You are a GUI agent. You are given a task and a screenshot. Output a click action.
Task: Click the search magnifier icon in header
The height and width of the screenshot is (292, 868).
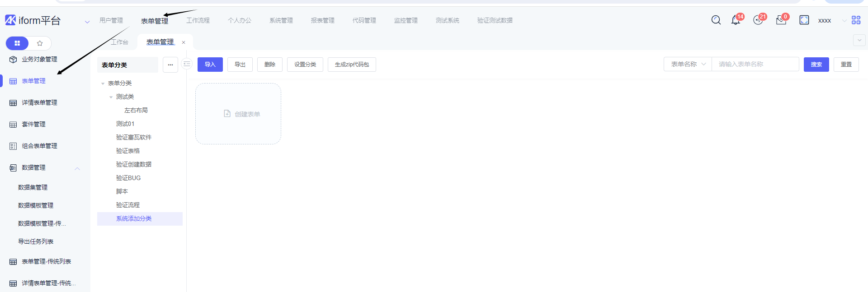tap(716, 20)
